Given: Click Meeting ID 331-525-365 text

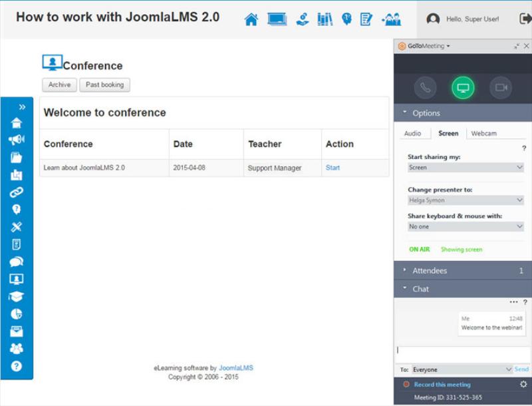Looking at the screenshot, I should [x=448, y=397].
